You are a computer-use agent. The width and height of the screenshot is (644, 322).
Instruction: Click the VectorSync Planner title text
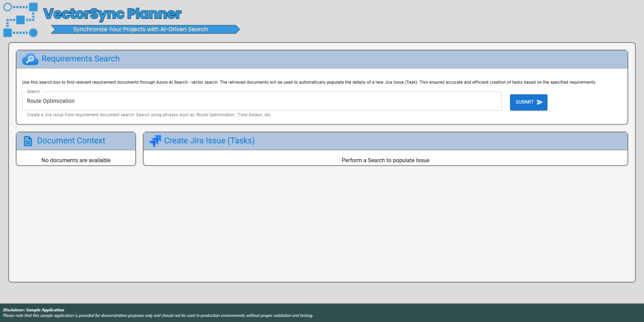(113, 14)
